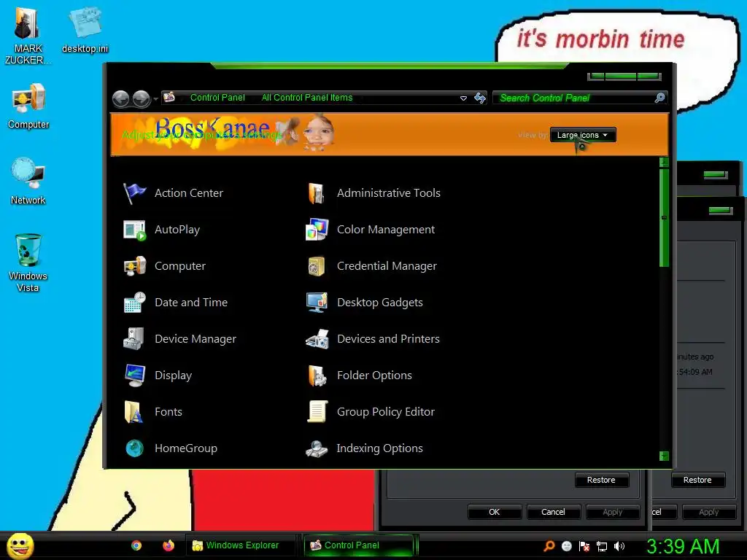The image size is (747, 560).
Task: Click the Apply button beside Cancel
Action: (x=612, y=512)
